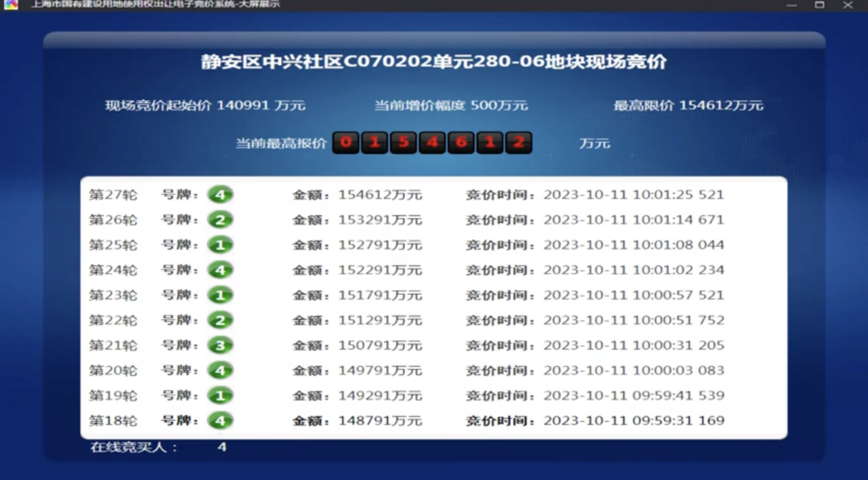
Task: Click amount 148791万元 in the list
Action: (x=380, y=420)
